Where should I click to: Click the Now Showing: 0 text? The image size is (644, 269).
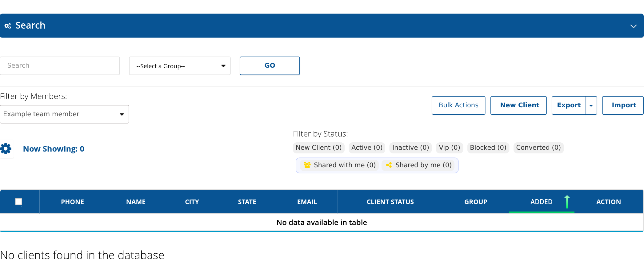coord(54,149)
